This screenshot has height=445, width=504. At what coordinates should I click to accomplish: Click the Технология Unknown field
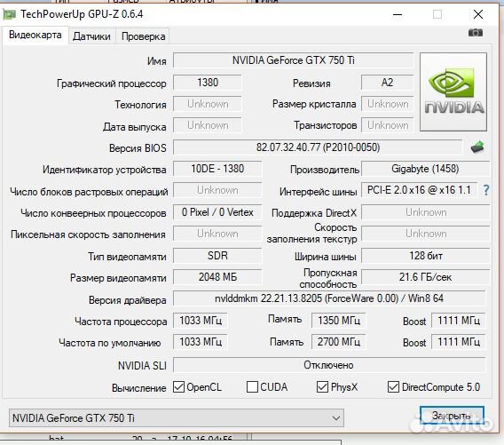point(208,104)
